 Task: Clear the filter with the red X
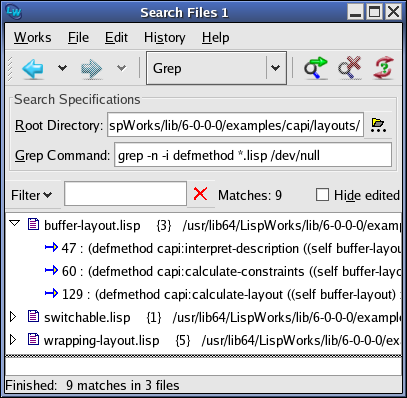[x=201, y=194]
